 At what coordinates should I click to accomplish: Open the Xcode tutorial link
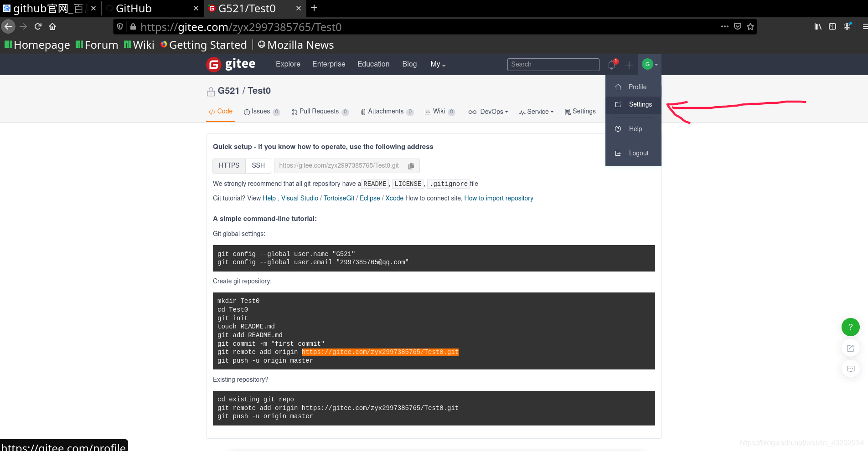[394, 198]
